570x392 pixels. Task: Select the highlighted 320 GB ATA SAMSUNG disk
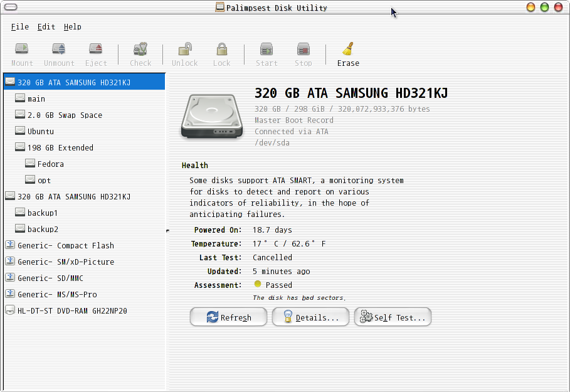(x=84, y=82)
